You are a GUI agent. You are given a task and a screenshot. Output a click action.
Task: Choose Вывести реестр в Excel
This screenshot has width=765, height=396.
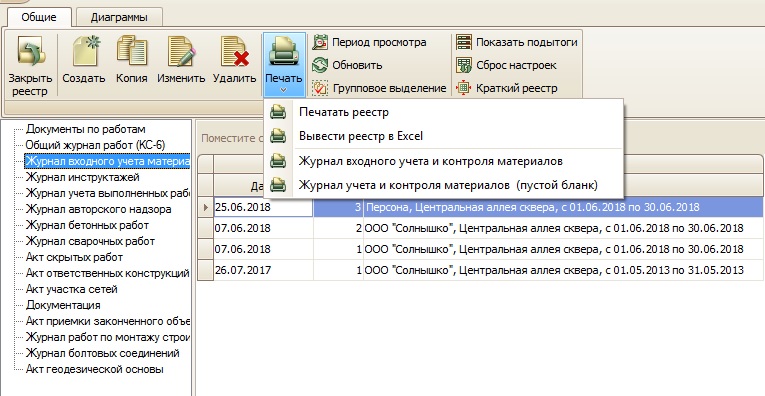443,136
